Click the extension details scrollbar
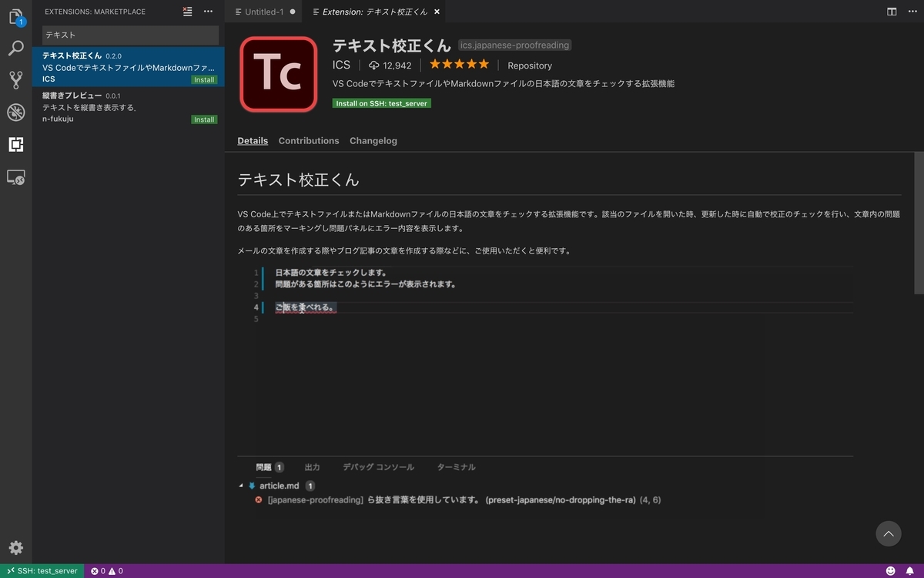924x578 pixels. 919,223
